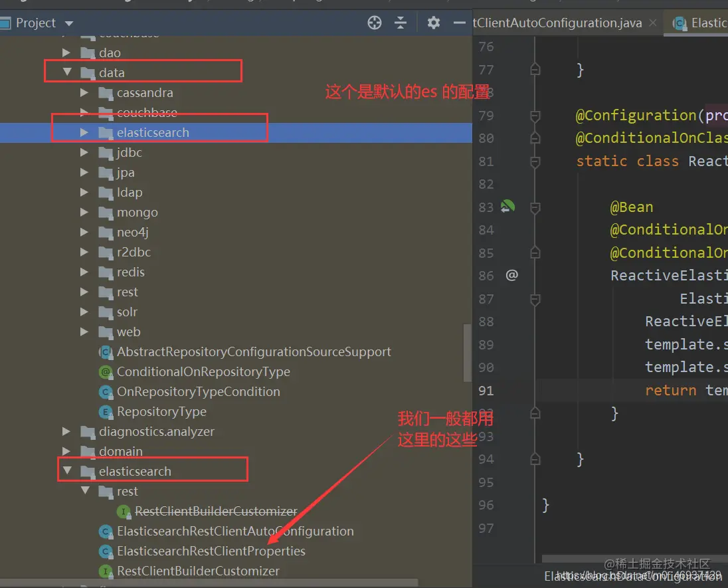Click the Project tool window square icon
728x588 pixels.
click(5, 23)
